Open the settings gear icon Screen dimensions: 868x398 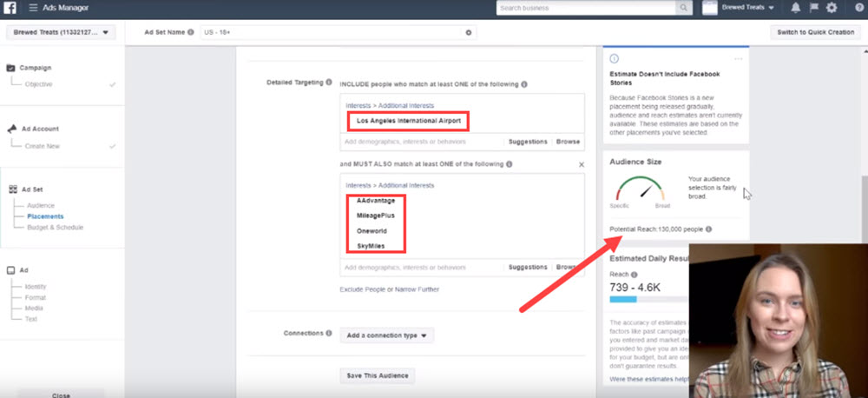point(832,8)
